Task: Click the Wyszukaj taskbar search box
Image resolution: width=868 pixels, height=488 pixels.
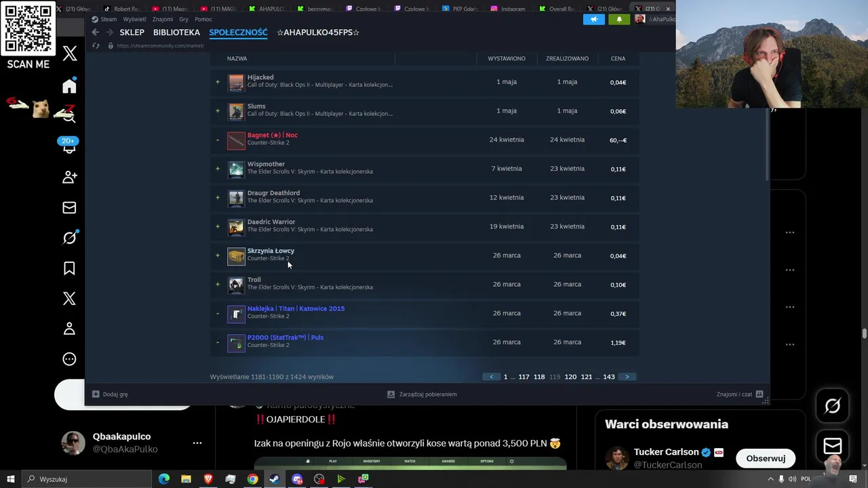Action: click(88, 479)
